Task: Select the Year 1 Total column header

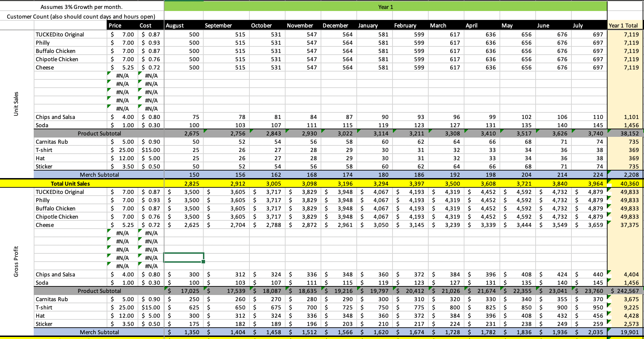Action: click(625, 25)
